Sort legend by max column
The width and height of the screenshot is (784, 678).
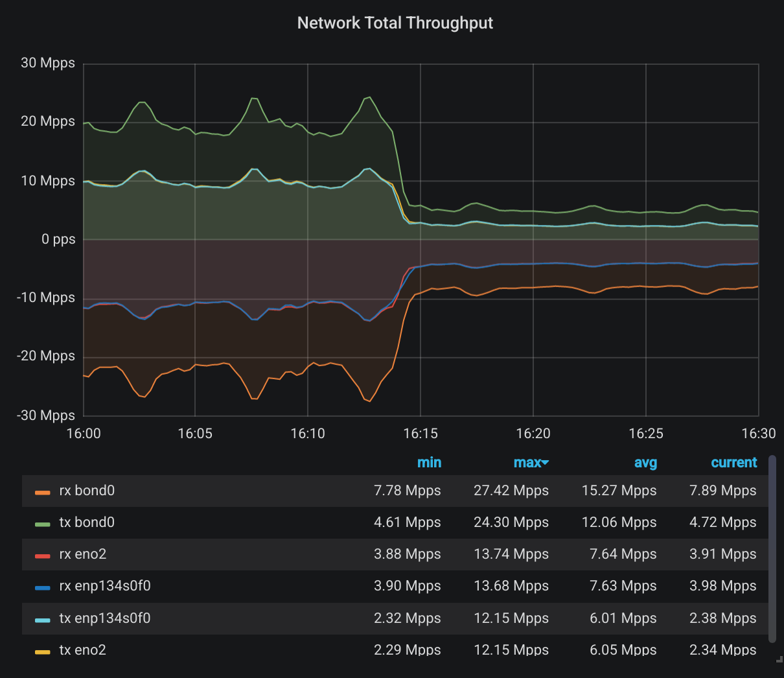[527, 462]
